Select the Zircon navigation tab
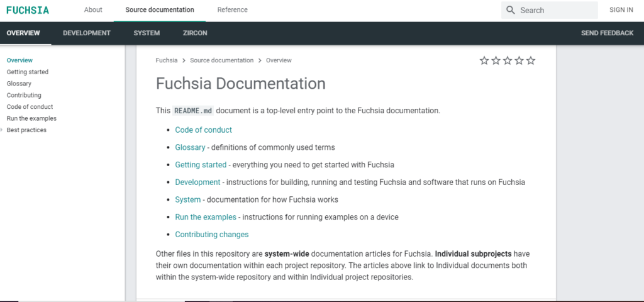Screen dimensions: 644x302 (194, 33)
